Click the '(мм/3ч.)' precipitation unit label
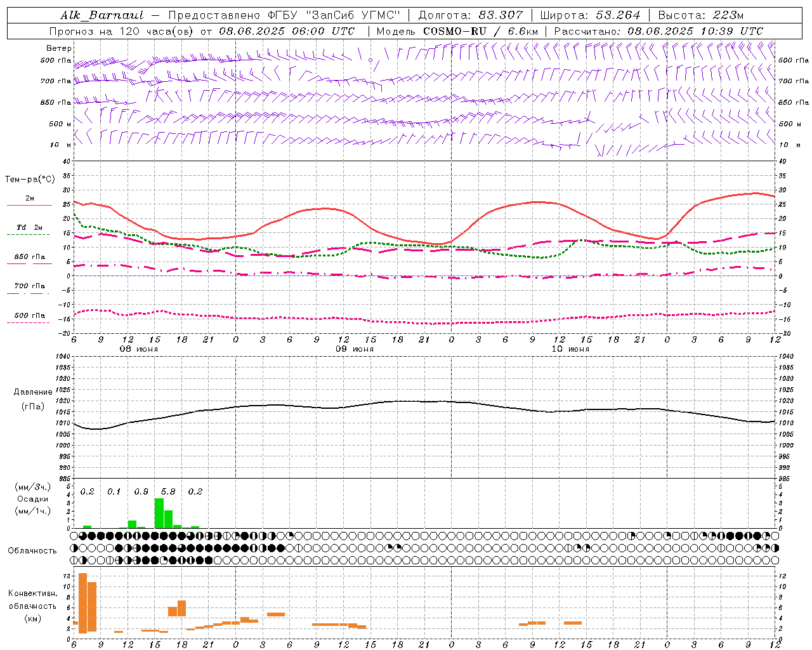 [x=32, y=487]
